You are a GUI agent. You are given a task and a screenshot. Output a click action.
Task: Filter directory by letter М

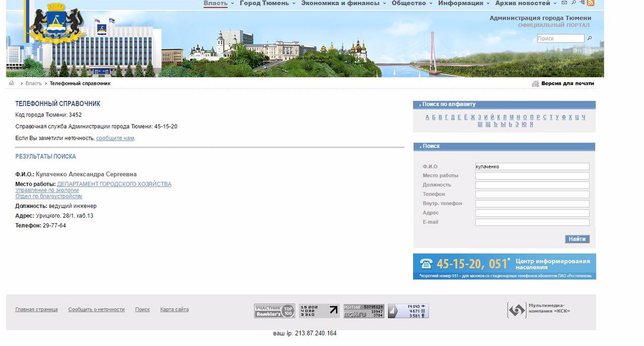(512, 117)
